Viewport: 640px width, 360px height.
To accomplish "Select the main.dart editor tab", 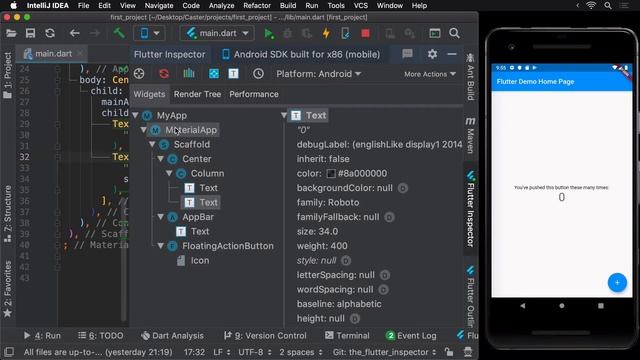I will (x=53, y=53).
